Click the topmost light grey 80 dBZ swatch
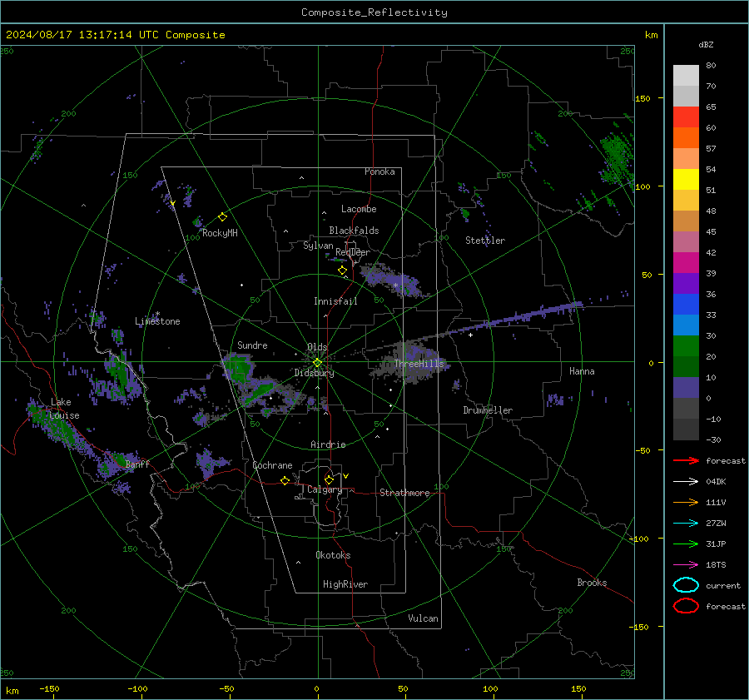This screenshot has height=700, width=749. point(686,76)
